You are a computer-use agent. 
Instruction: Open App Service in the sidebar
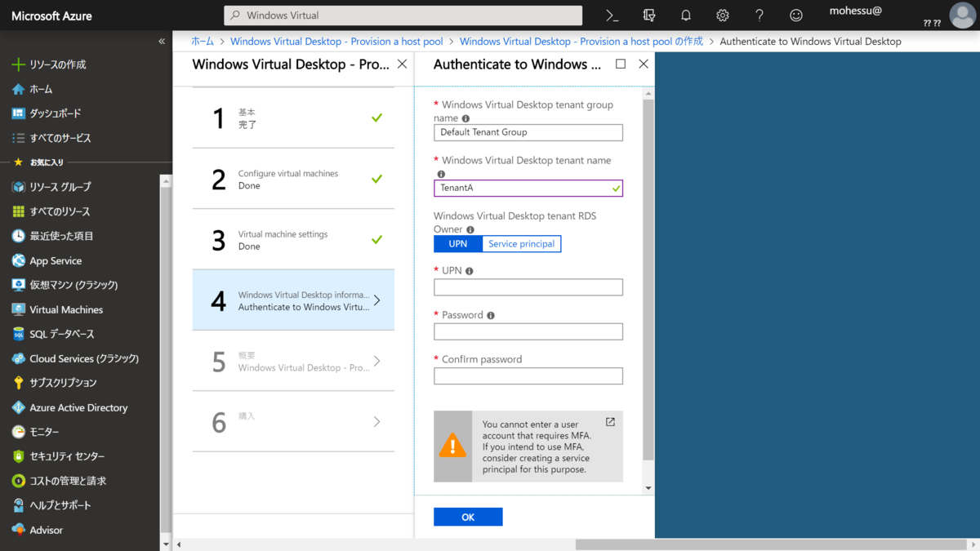pyautogui.click(x=47, y=260)
